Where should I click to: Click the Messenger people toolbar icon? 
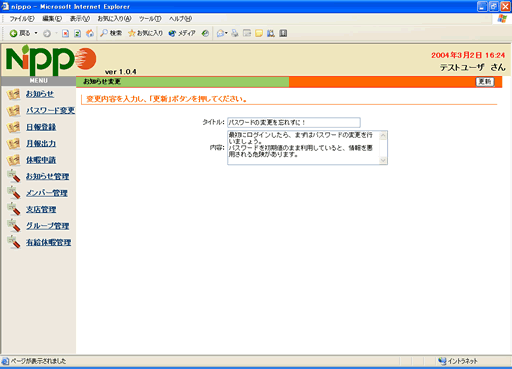click(271, 33)
